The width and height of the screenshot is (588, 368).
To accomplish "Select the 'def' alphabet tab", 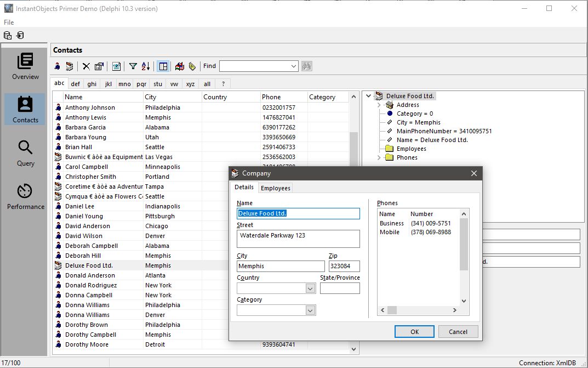I will click(x=76, y=84).
